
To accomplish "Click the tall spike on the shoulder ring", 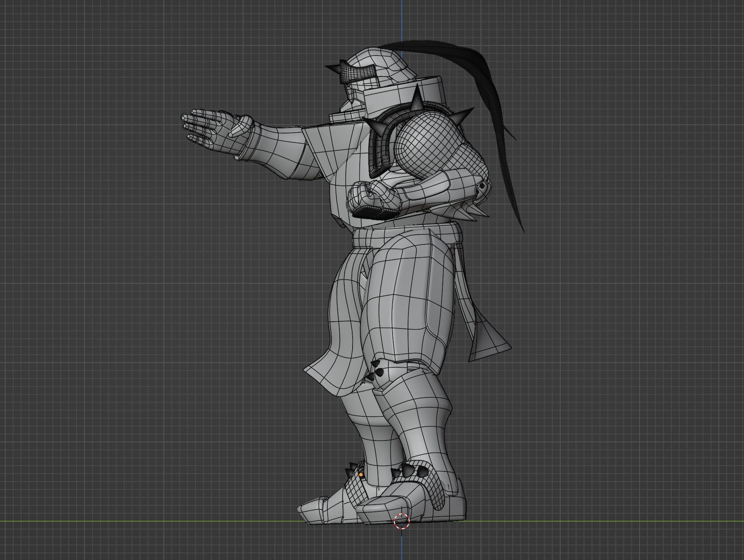I will (418, 99).
